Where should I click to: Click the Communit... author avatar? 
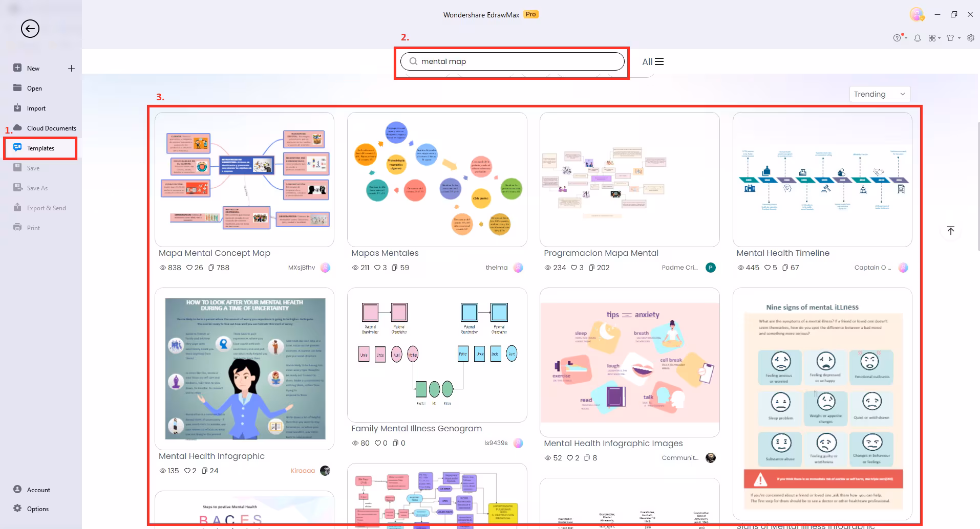[711, 458]
